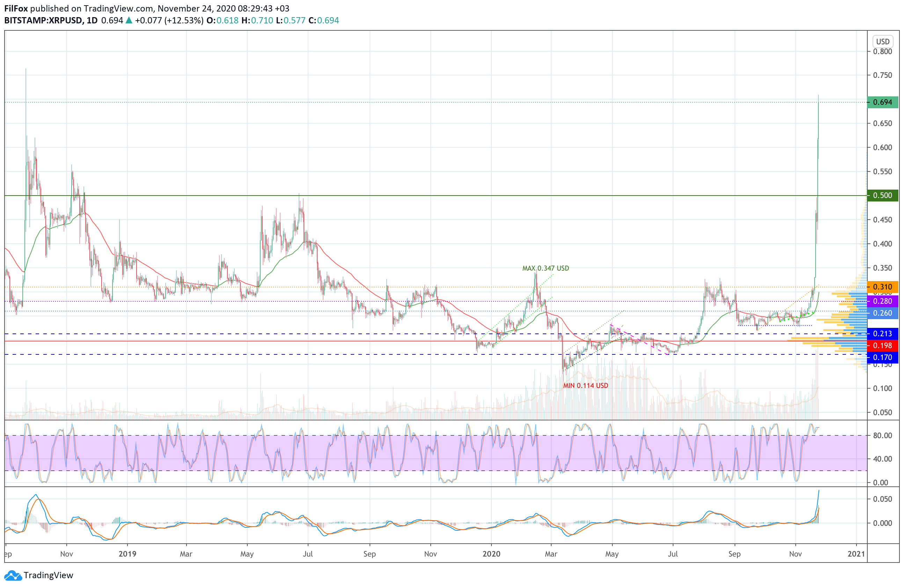The image size is (904, 588).
Task: Click the light blue 0.260 price tag
Action: [882, 313]
